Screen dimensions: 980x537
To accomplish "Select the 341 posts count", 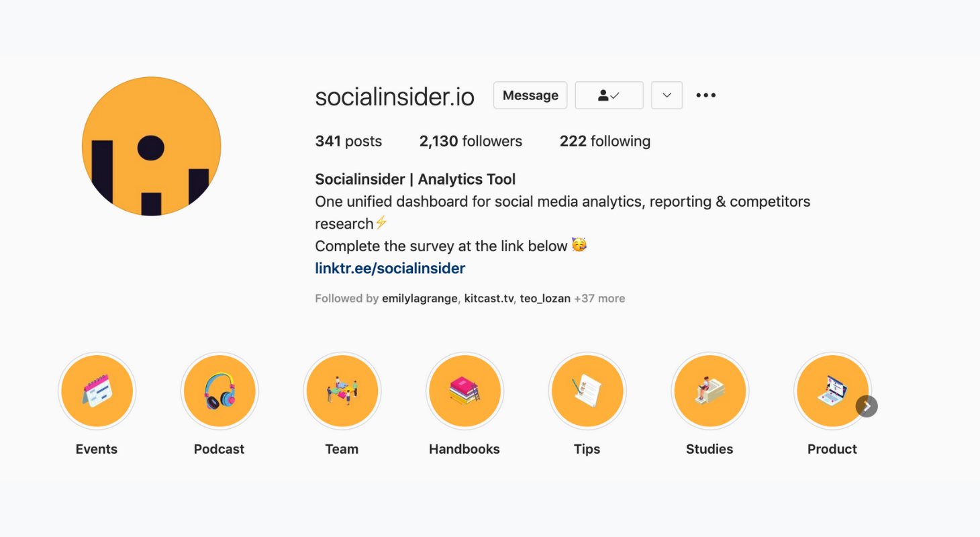I will 348,142.
